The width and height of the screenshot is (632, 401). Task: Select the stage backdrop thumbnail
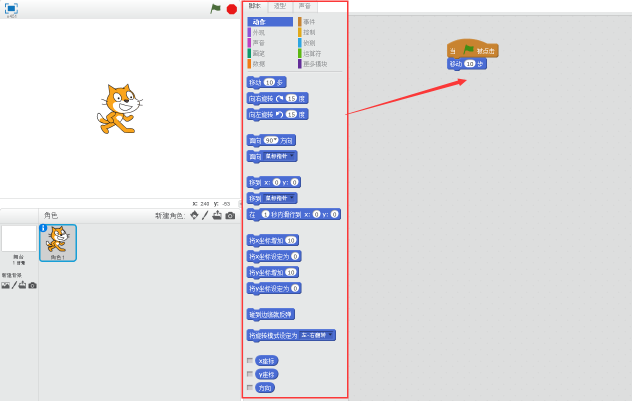tap(19, 239)
